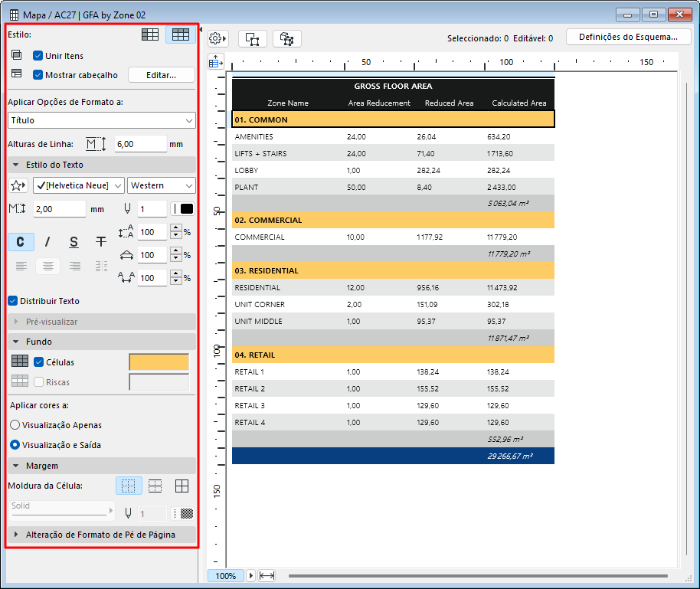Toggle italic text formatting
700x589 pixels.
pos(47,242)
